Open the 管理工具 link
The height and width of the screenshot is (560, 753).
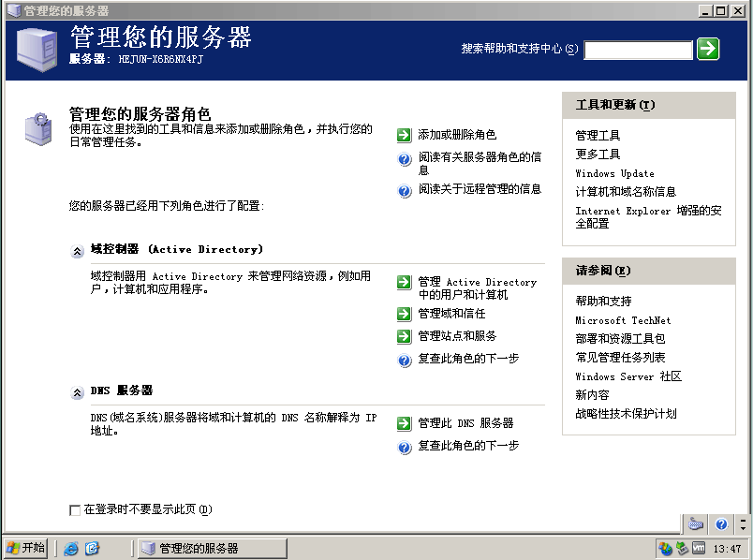tap(598, 136)
